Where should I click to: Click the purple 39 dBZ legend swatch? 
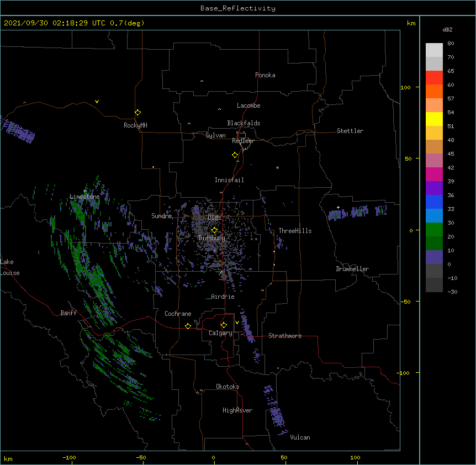(434, 188)
